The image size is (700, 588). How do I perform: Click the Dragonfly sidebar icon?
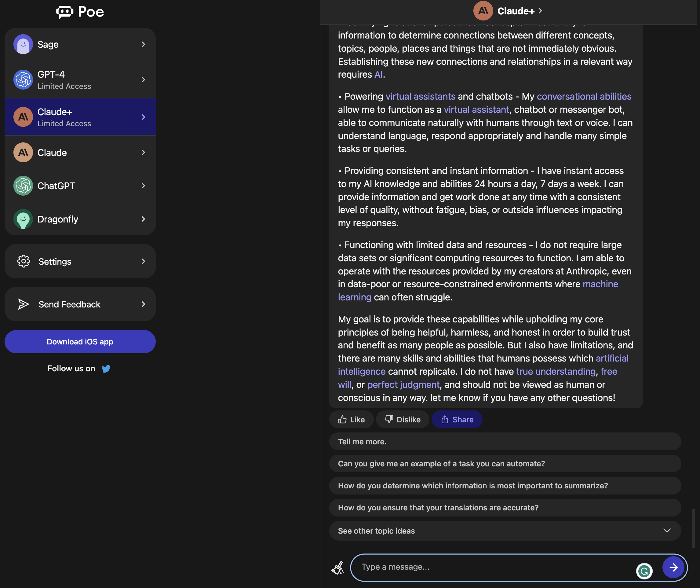point(23,219)
